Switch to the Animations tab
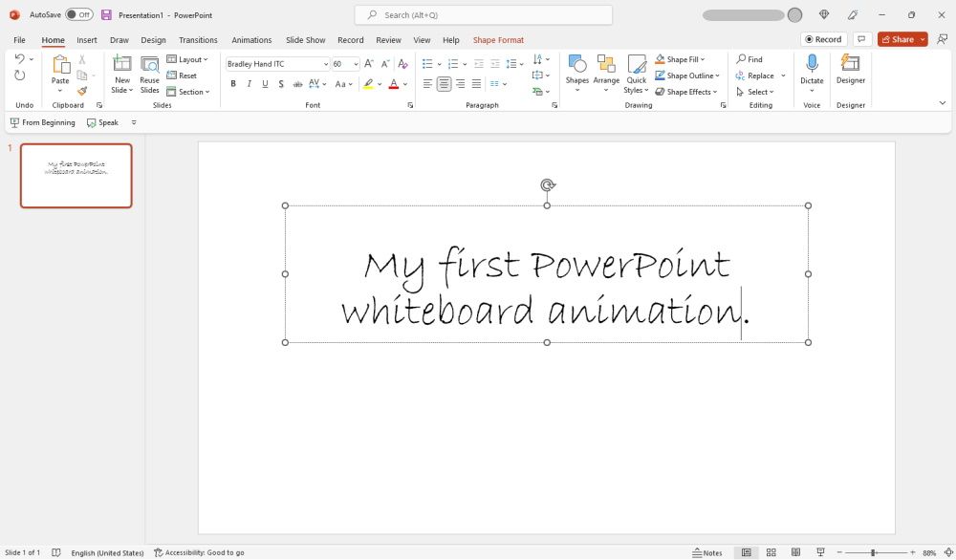Screen dimensions: 956x560 [251, 40]
